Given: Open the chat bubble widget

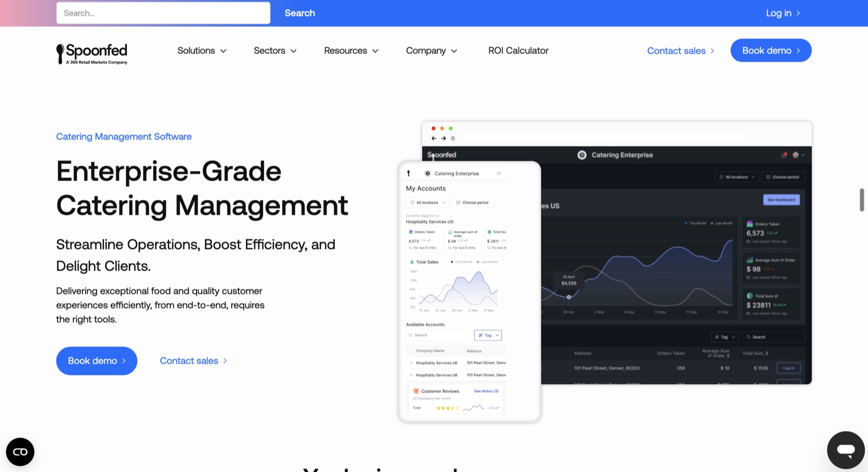Looking at the screenshot, I should (x=846, y=450).
